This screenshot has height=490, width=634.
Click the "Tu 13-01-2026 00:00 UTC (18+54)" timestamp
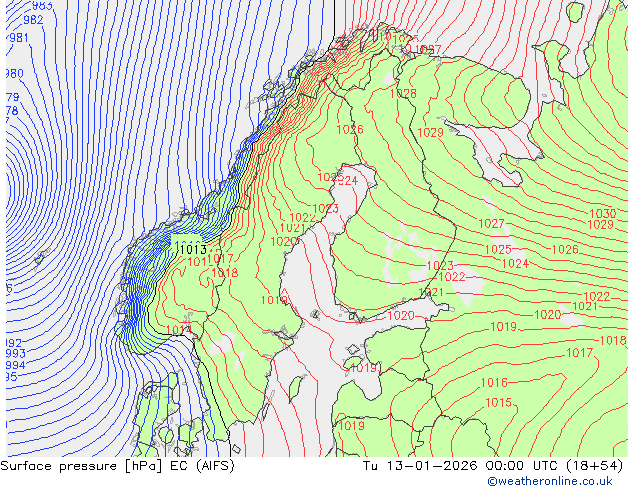493,466
